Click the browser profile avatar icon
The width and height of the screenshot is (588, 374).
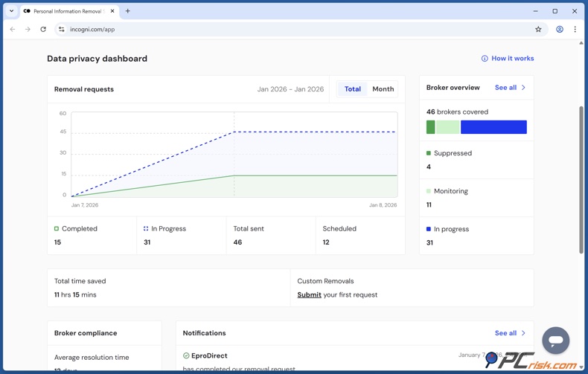pos(559,30)
